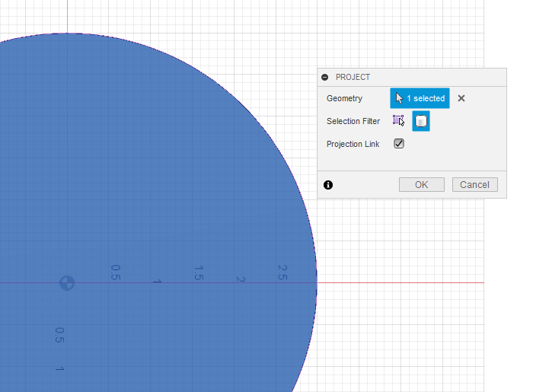Open the info icon in PROJECT dialog

[x=328, y=185]
